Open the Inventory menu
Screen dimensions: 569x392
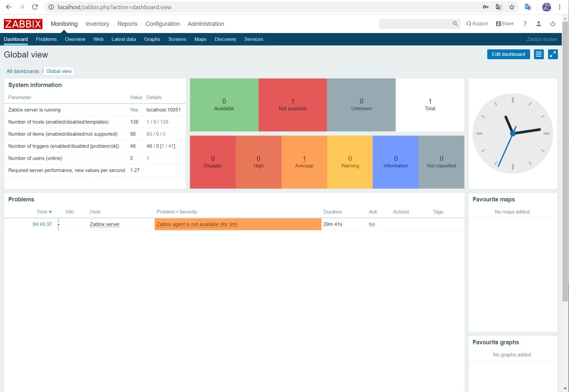click(97, 24)
